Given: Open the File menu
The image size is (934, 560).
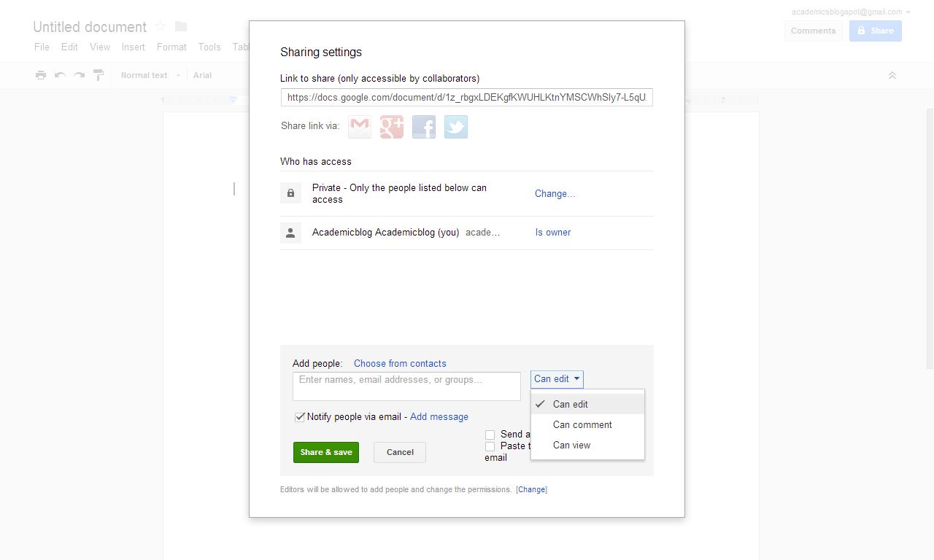Looking at the screenshot, I should click(x=41, y=47).
